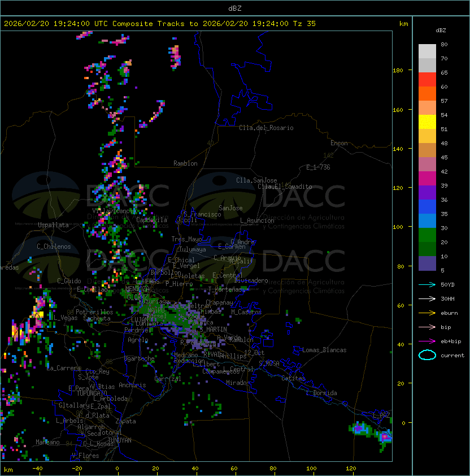Click the 'C_Guido' map label
Screen dimensions: 470x476
[x=69, y=281]
